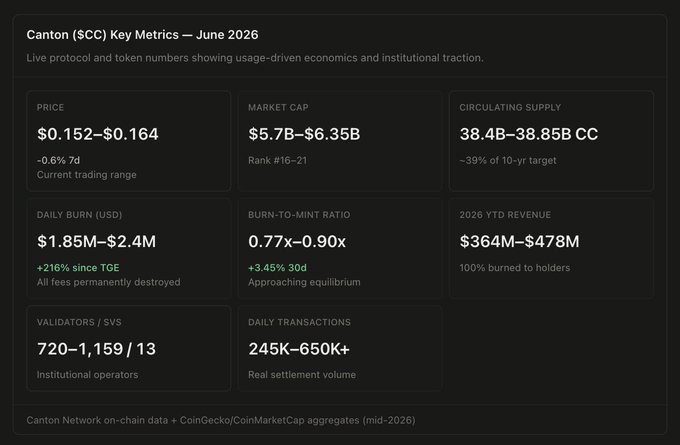Select the DAILY BURN (USD) label

(x=79, y=215)
